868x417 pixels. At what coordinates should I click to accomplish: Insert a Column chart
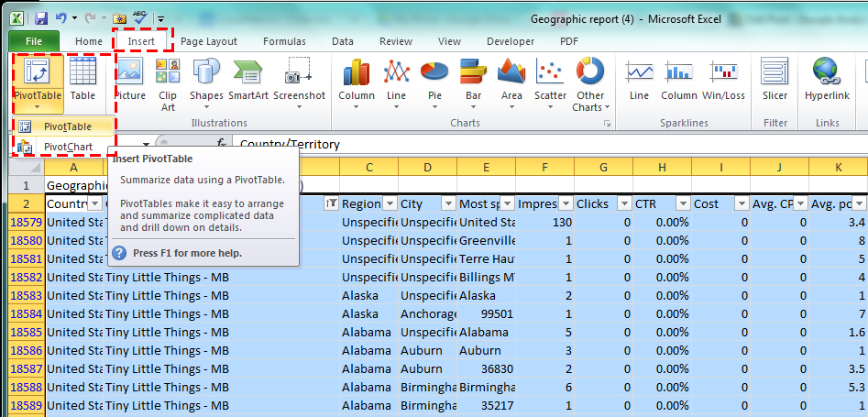click(357, 84)
